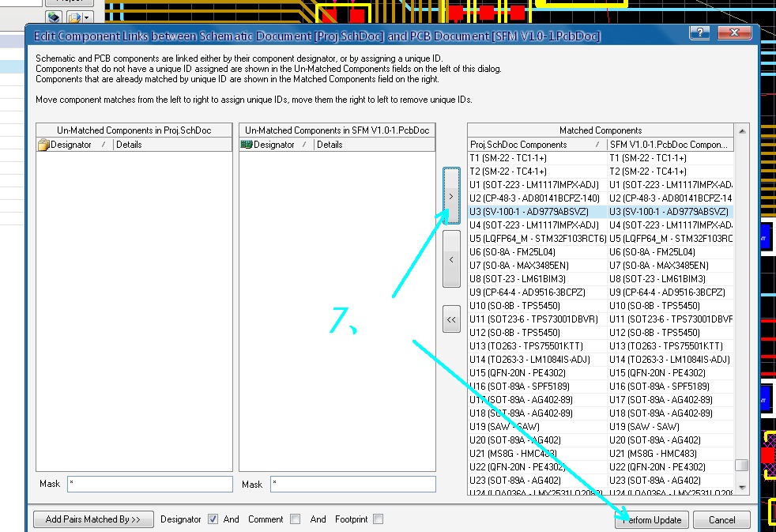Select T2 (SM-22 - TC4-1+) in PcbDoc column
Viewport: 776px width, 532px height.
tap(671, 172)
